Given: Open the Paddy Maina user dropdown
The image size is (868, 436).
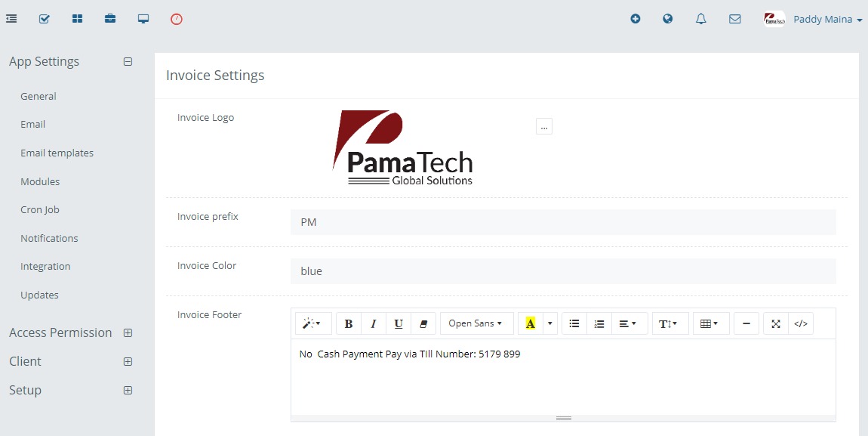Looking at the screenshot, I should pos(827,20).
